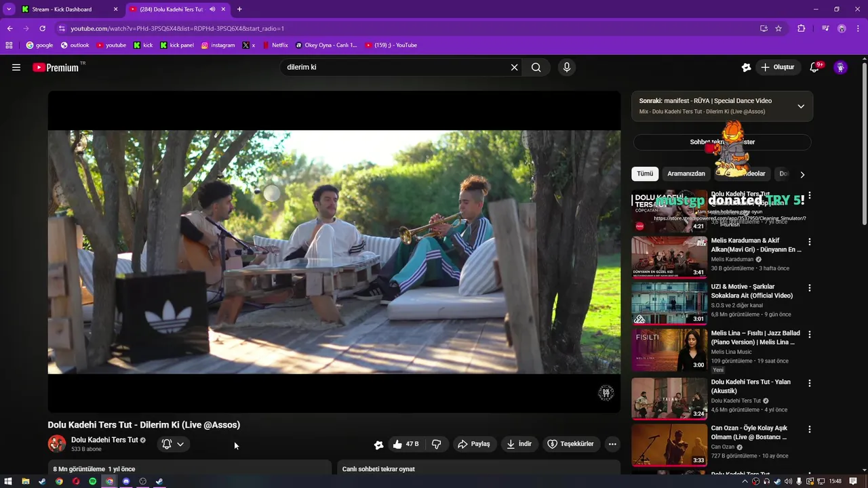
Task: Open the Okey Oyna bookmark
Action: click(x=326, y=45)
